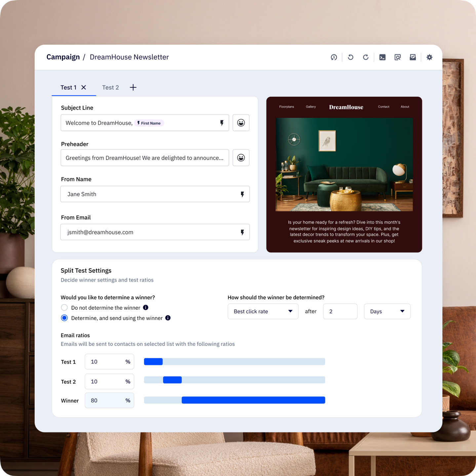Select "Determine, and send using the winner"
This screenshot has width=476, height=476.
tap(64, 318)
